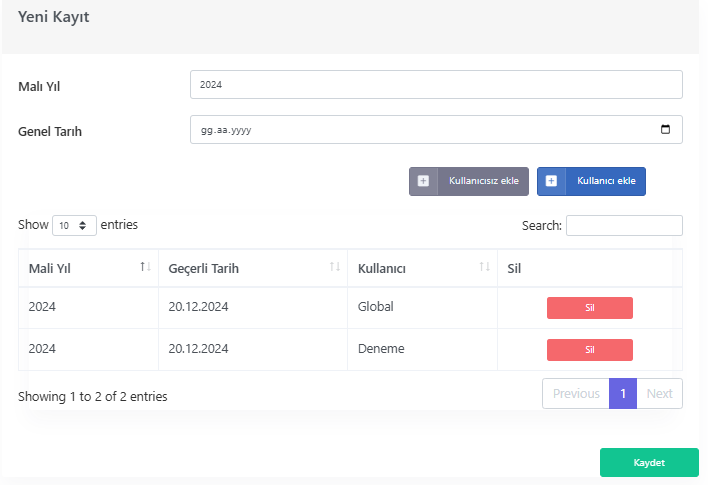Delete the Deneme row with Sil
This screenshot has width=708, height=485.
coord(590,350)
